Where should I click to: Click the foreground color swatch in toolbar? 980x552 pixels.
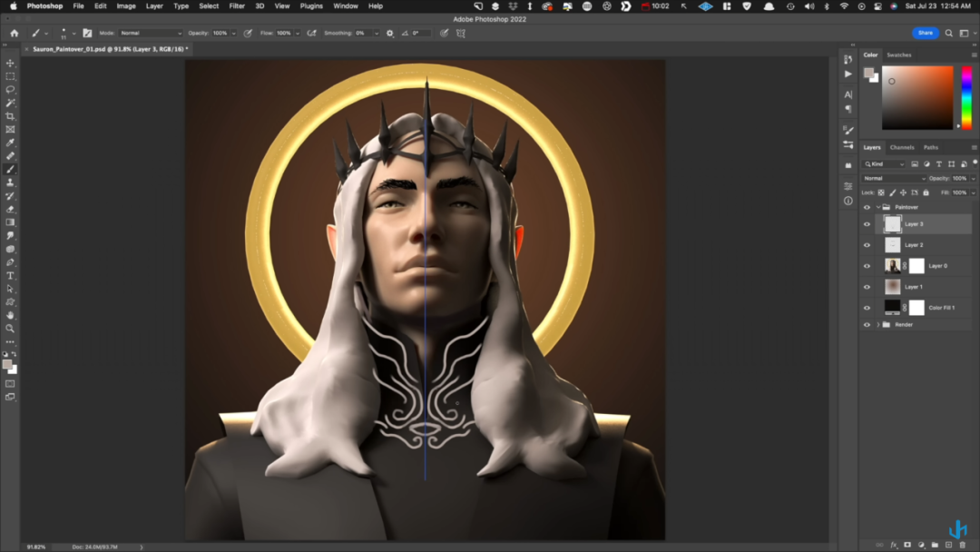point(7,364)
